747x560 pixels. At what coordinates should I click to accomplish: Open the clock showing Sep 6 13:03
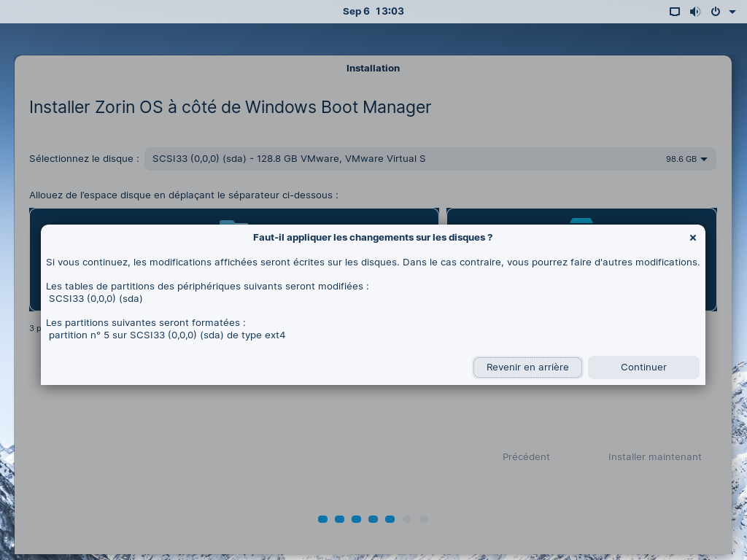point(373,12)
